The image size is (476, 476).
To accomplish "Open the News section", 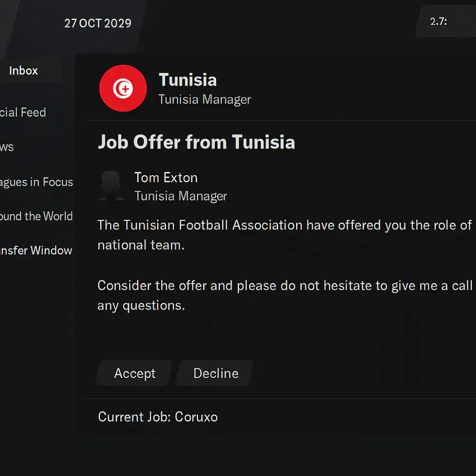I will point(7,147).
